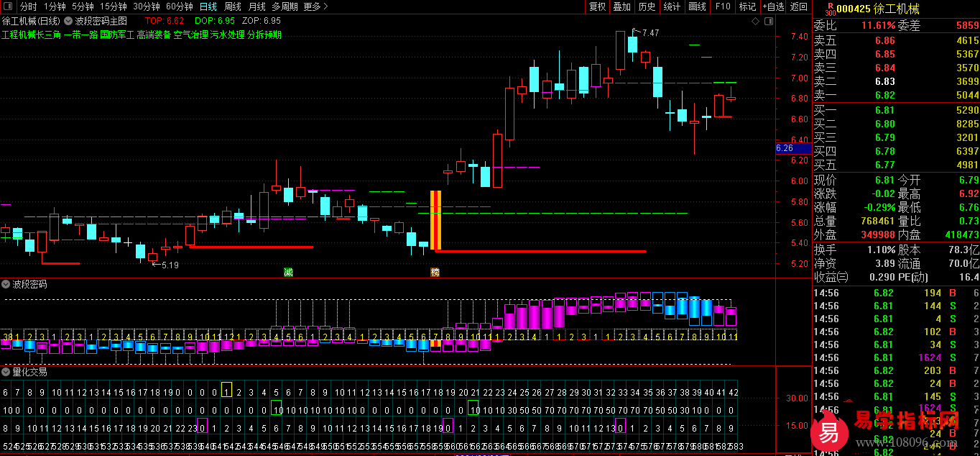Viewport: 980px width, 456px height.
Task: Click the 000425 徐工机械 stock header
Action: pyautogui.click(x=877, y=9)
